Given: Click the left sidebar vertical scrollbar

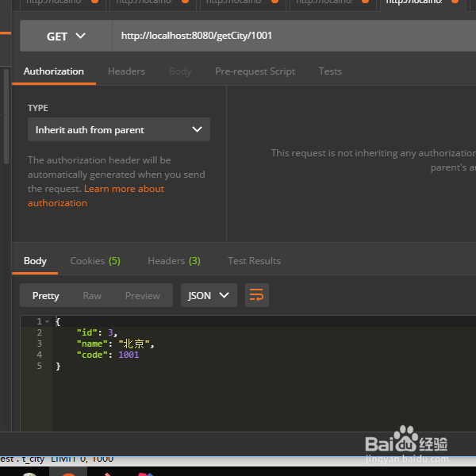Looking at the screenshot, I should [6, 117].
